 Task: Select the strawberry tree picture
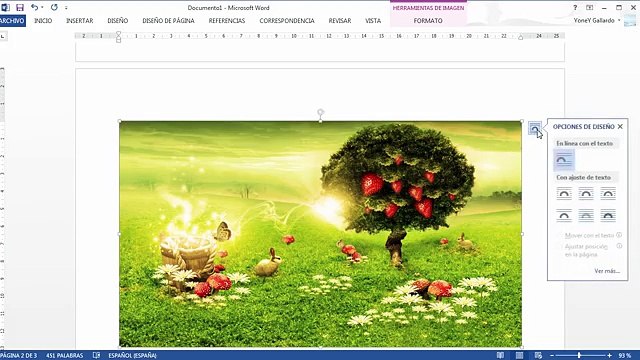(320, 234)
